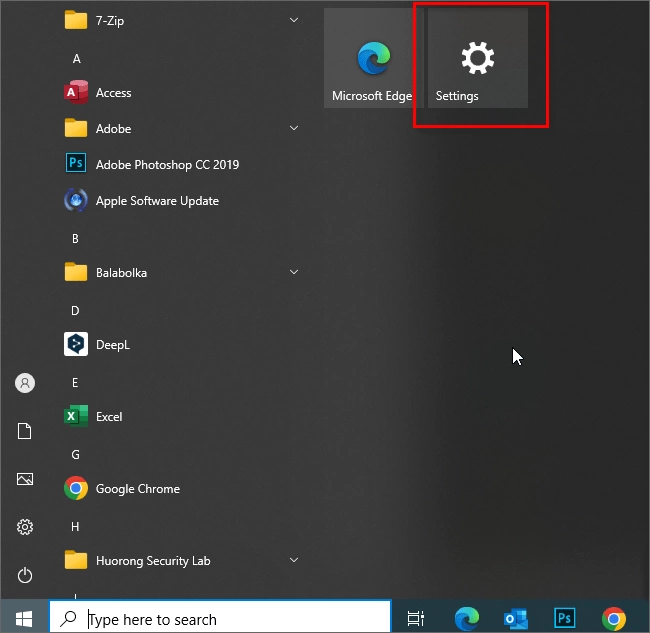The image size is (650, 633).
Task: Open Chrome from the taskbar
Action: click(x=614, y=618)
